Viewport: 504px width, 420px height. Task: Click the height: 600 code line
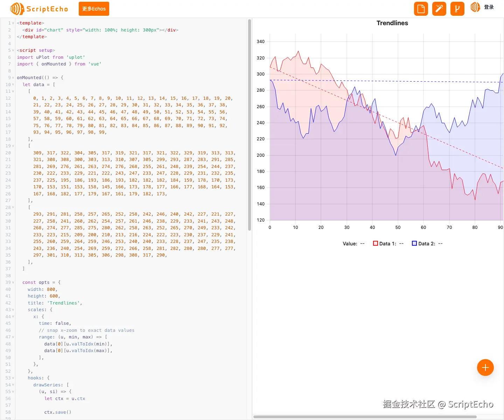pos(44,296)
